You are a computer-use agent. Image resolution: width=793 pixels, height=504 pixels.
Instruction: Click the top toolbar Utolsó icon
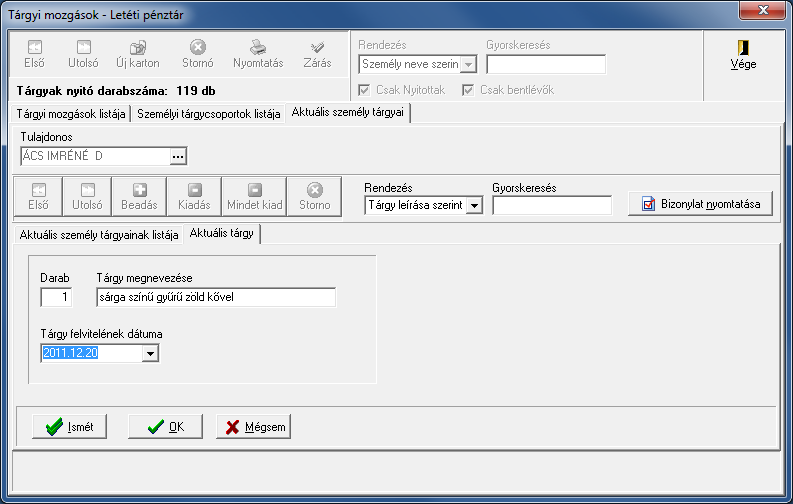pos(83,47)
